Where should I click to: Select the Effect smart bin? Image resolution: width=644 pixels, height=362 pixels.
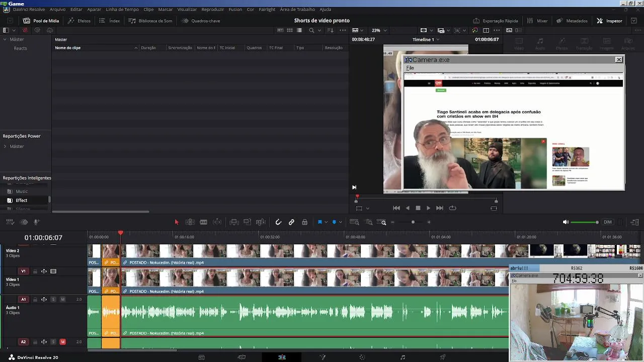point(21,200)
